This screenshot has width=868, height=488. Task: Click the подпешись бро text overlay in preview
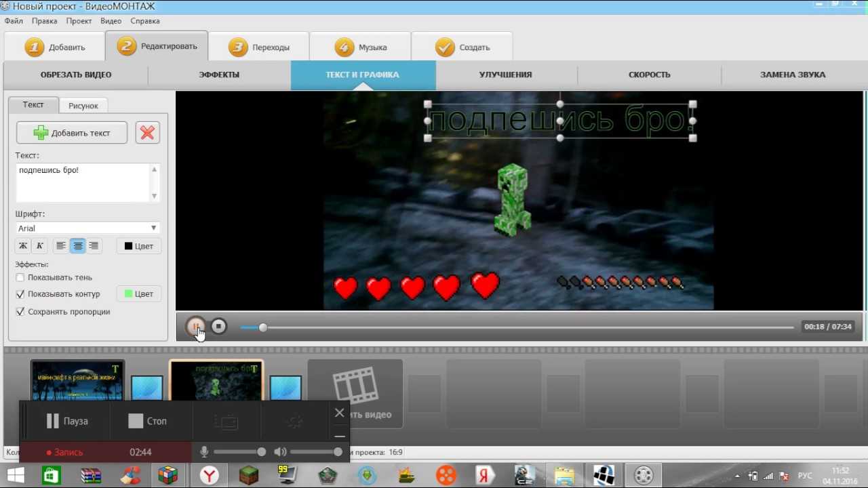click(559, 121)
